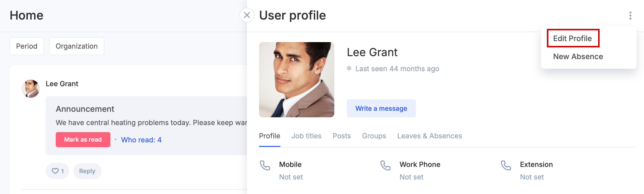
Task: Switch to the Profile tab
Action: click(x=270, y=136)
